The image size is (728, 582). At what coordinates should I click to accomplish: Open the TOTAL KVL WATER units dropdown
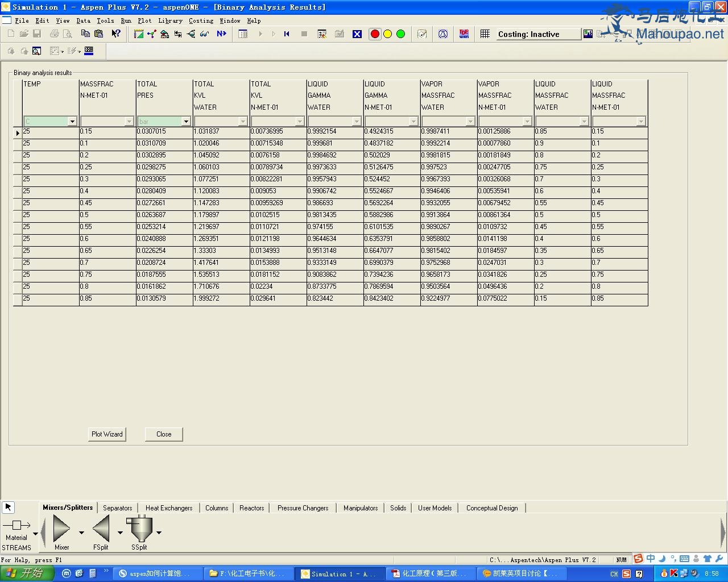coord(243,121)
